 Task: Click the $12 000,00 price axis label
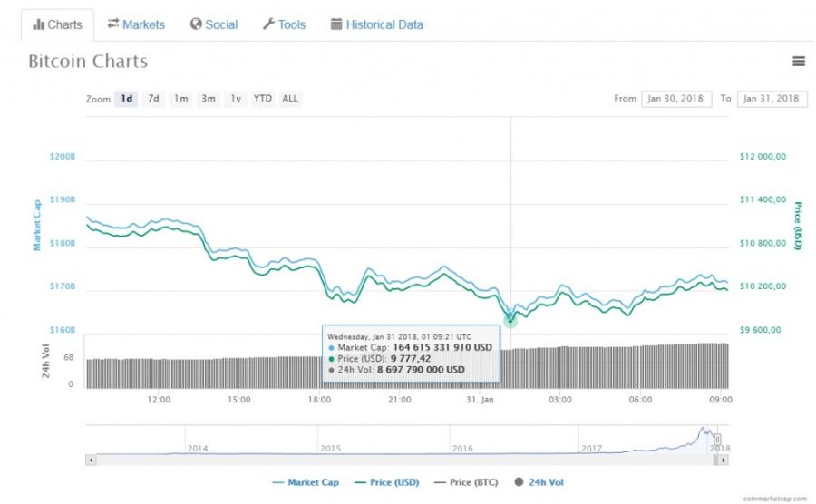click(x=763, y=157)
